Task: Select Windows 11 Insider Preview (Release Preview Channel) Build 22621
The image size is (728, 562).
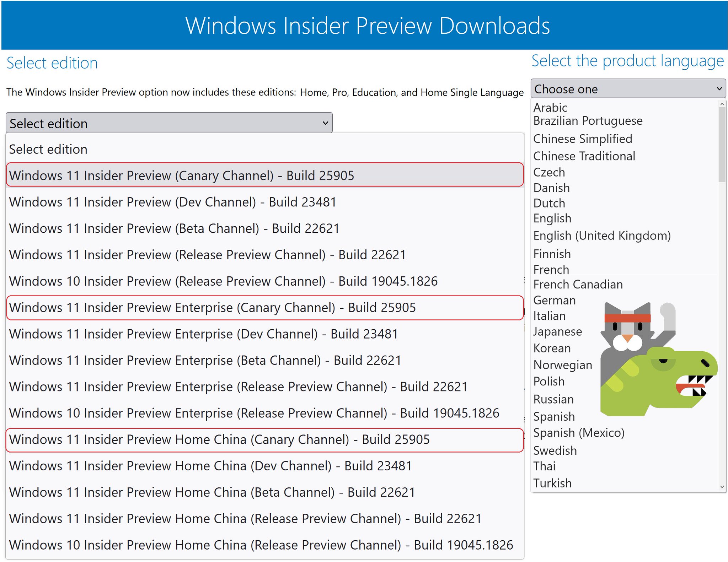Action: pos(265,254)
